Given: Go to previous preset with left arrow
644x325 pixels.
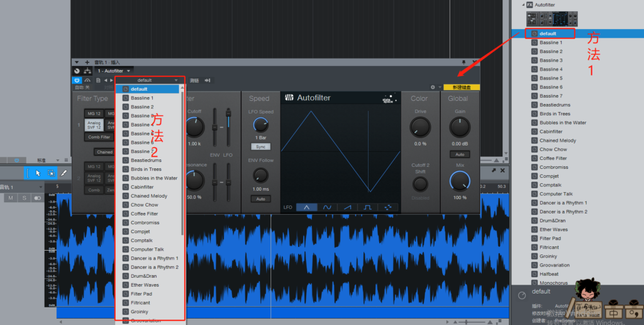Looking at the screenshot, I should click(106, 80).
